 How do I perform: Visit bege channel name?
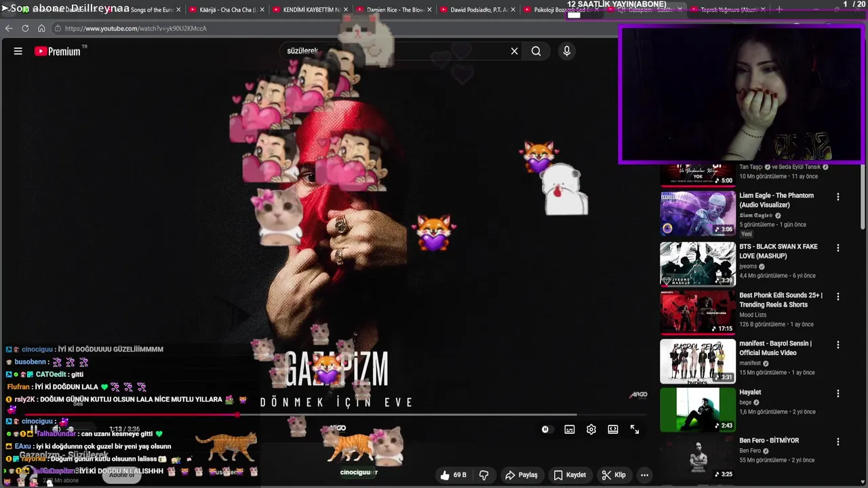[x=747, y=403]
